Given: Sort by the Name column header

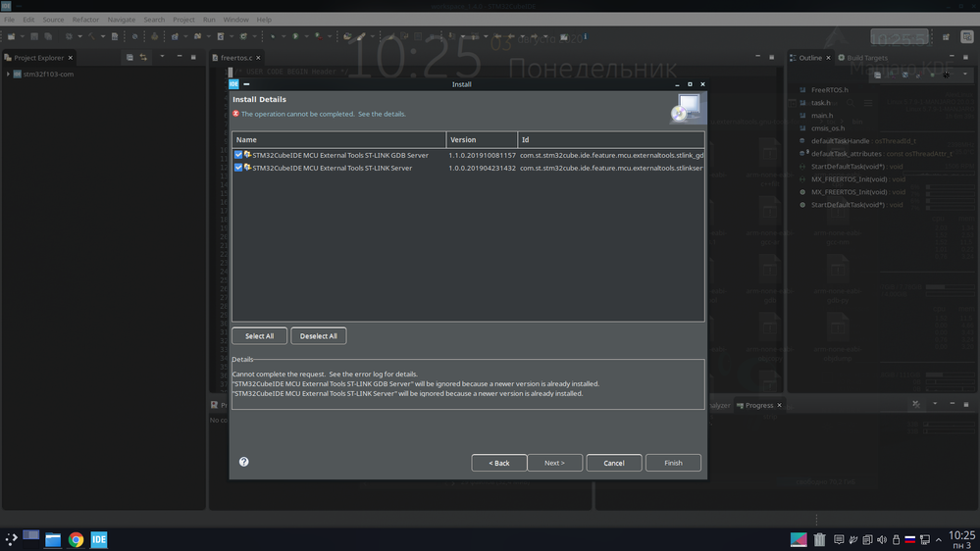Looking at the screenshot, I should [x=338, y=139].
